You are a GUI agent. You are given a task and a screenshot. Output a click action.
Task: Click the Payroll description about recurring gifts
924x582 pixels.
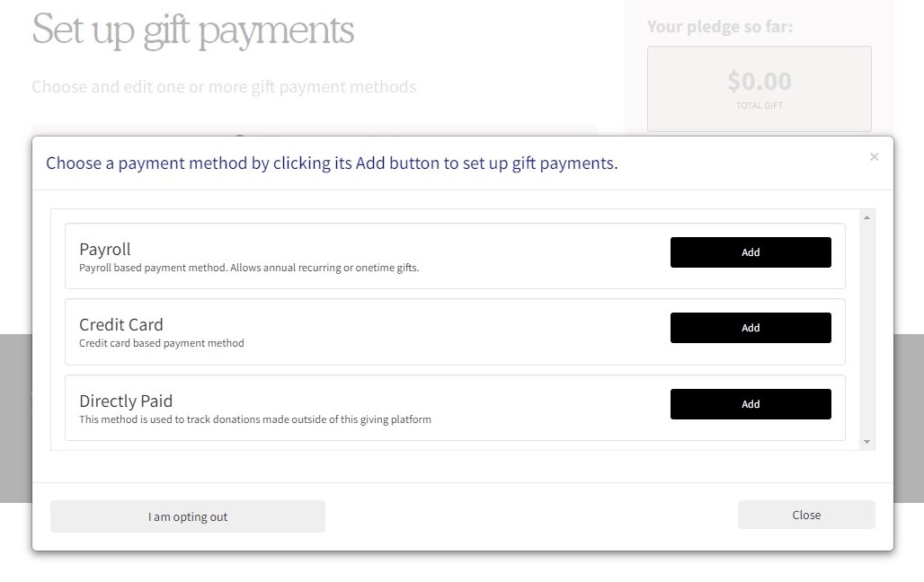pyautogui.click(x=249, y=268)
